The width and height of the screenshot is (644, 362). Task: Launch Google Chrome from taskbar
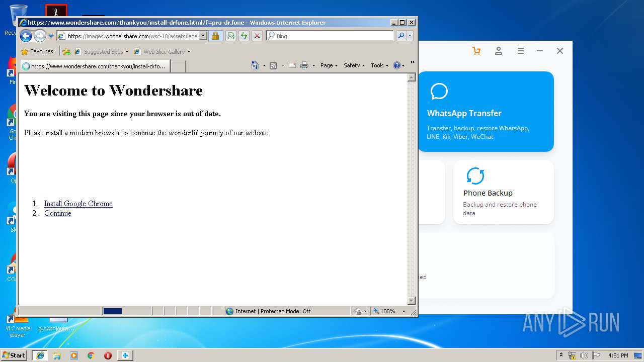[x=91, y=355]
